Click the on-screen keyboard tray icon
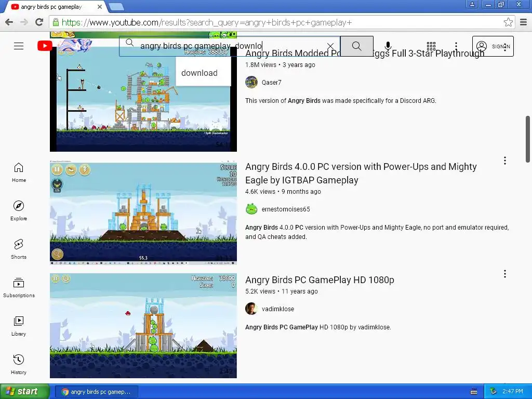Viewport: 532px width, 399px height. pyautogui.click(x=474, y=392)
